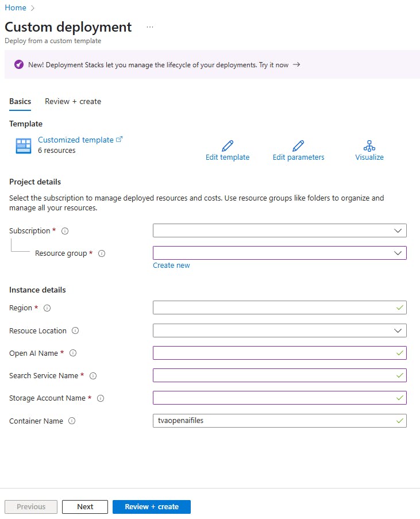
Task: Click the Edit parameters pencil icon
Action: pos(298,145)
